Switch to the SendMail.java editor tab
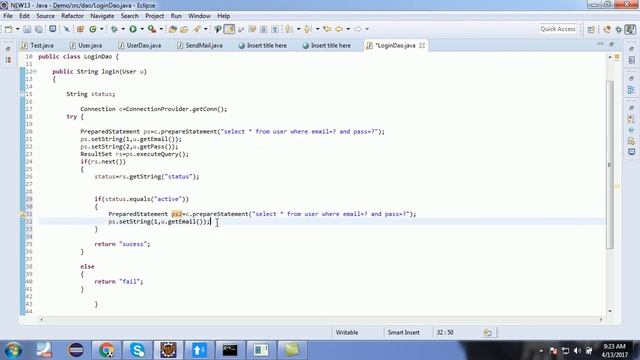The image size is (640, 360). [x=200, y=45]
